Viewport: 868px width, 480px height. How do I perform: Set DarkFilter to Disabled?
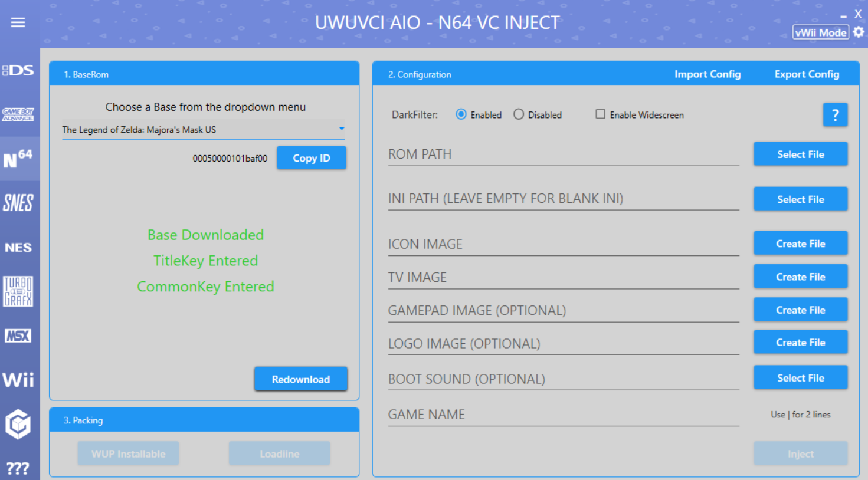pos(519,114)
